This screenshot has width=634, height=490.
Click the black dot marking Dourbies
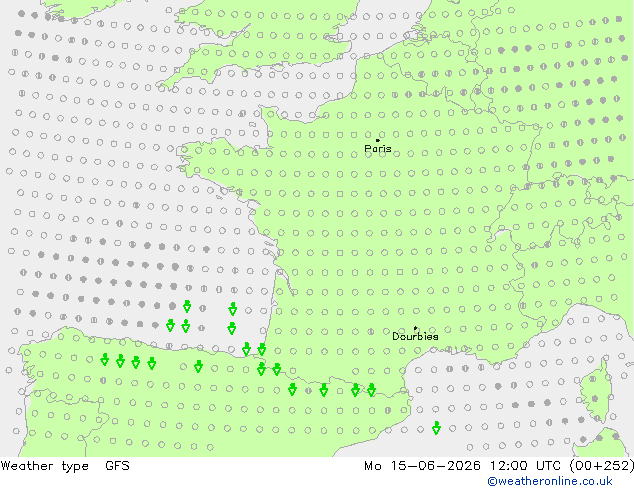[415, 328]
